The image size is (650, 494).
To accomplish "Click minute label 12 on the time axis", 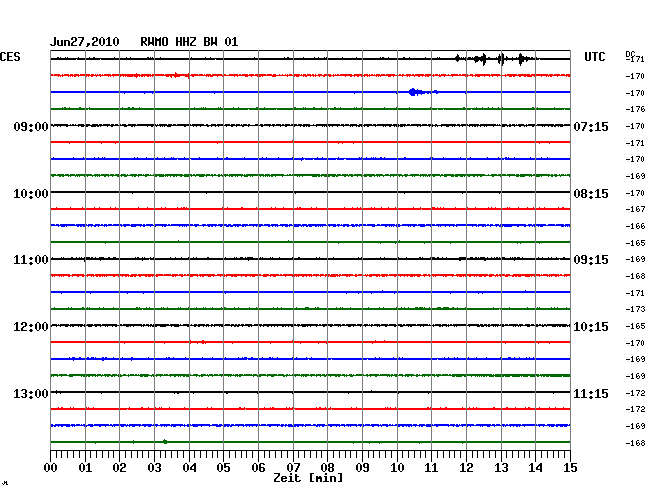I will click(x=466, y=468).
